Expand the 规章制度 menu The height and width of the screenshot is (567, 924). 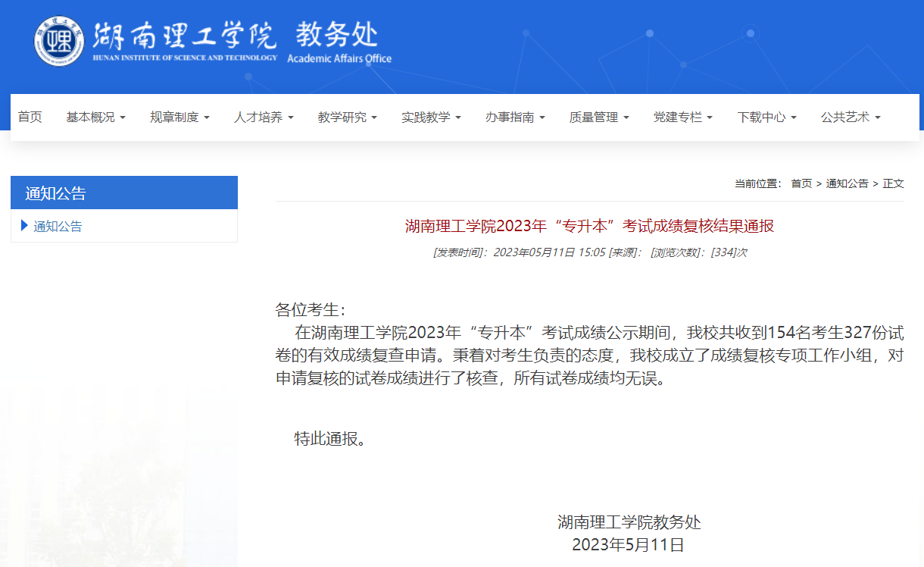(x=175, y=117)
